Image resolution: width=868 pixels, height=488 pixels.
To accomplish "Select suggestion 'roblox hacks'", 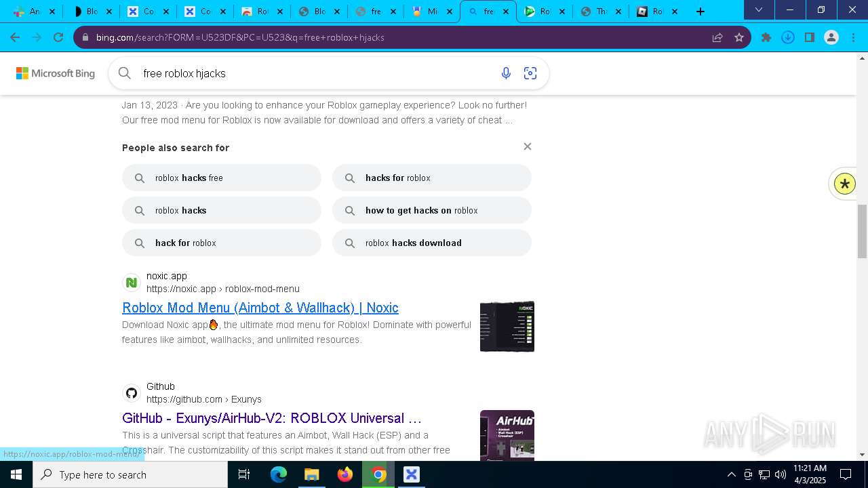I will click(222, 210).
